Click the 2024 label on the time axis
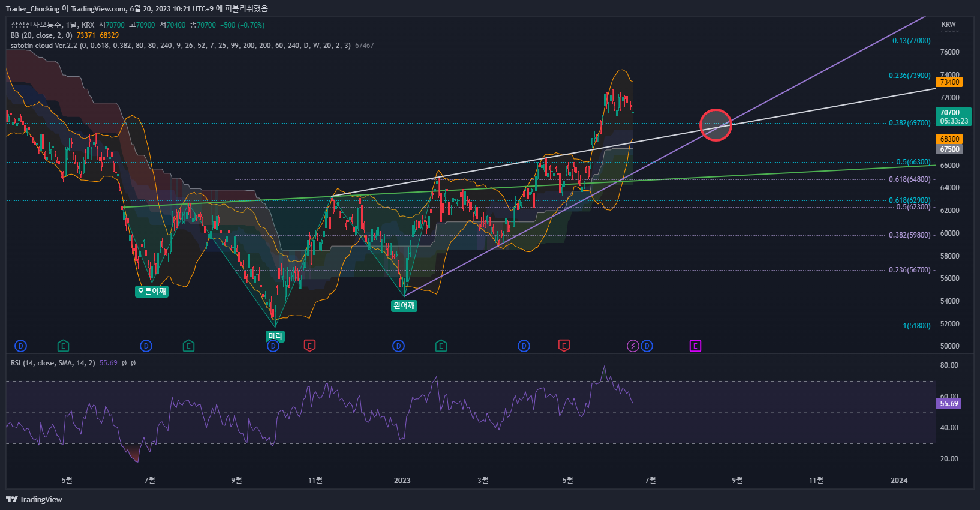The width and height of the screenshot is (980, 510). pos(899,481)
